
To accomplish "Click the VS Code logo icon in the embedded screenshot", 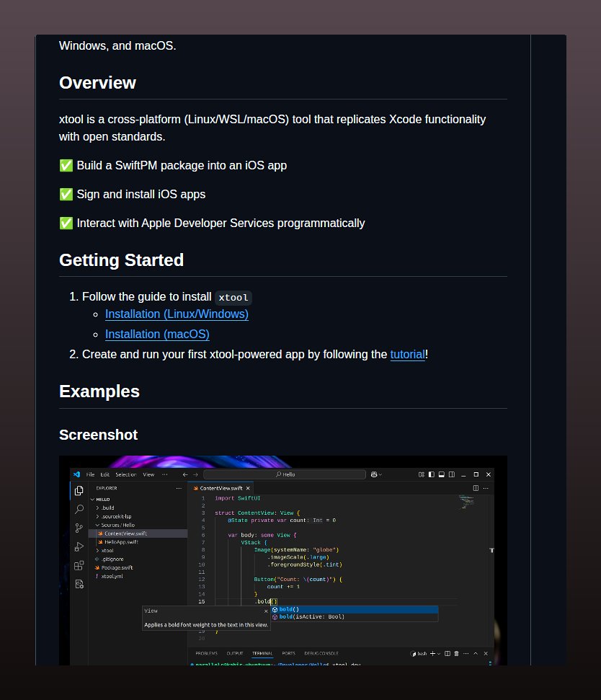I will (x=76, y=474).
